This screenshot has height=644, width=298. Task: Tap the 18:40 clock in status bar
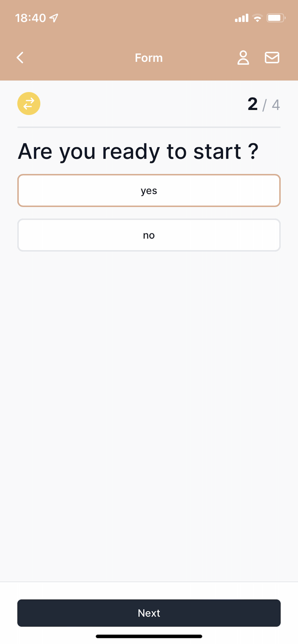pos(30,18)
